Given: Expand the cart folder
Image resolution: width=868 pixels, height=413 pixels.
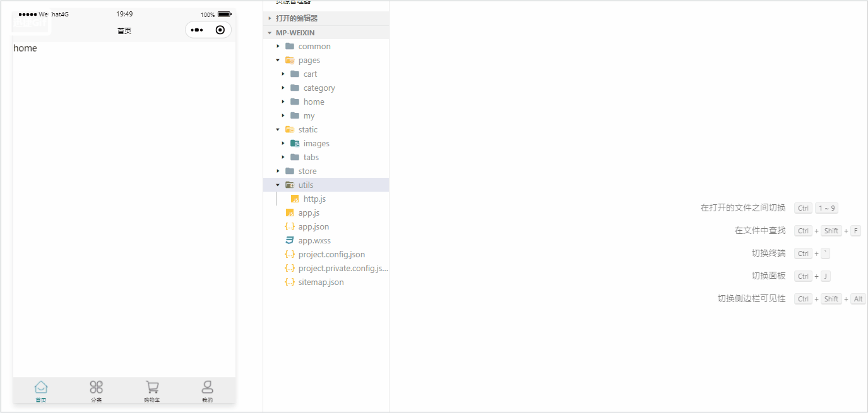Looking at the screenshot, I should point(326,74).
